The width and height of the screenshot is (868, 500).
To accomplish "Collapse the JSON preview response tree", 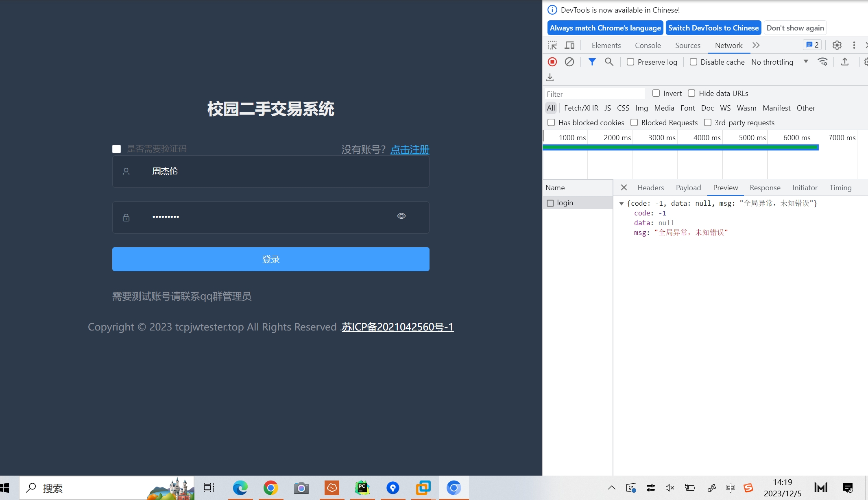I will 622,203.
